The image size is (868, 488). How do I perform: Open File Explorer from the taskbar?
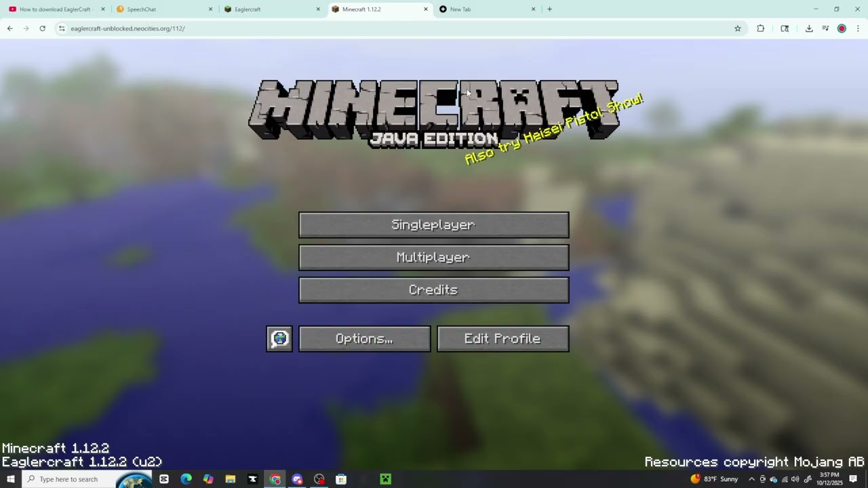pyautogui.click(x=231, y=479)
